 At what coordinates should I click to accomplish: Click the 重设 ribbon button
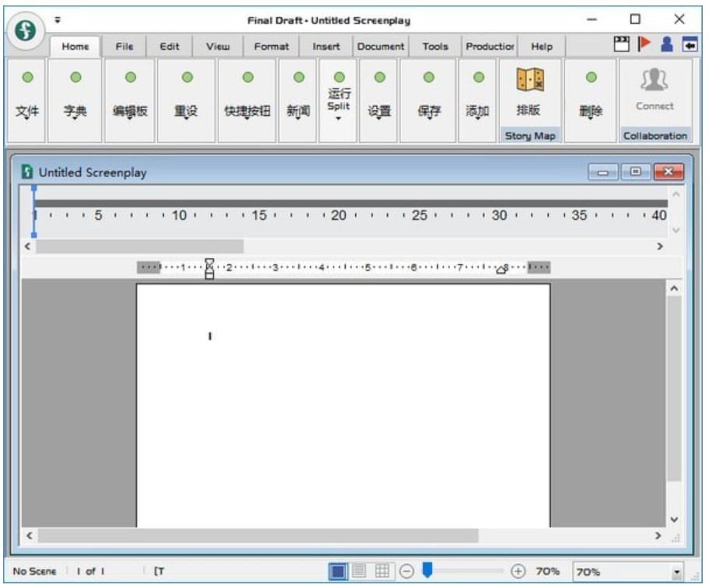187,100
